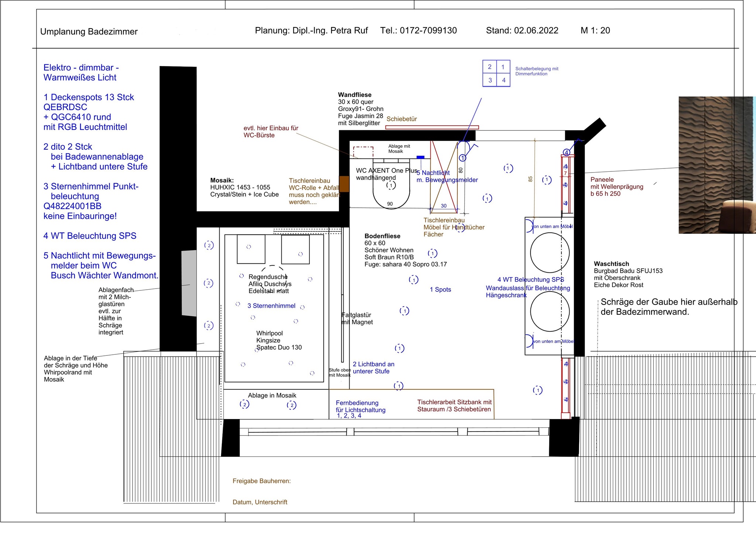The image size is (756, 535).
Task: Select "Ablage in der Tiefe" annotation
Action: (71, 358)
